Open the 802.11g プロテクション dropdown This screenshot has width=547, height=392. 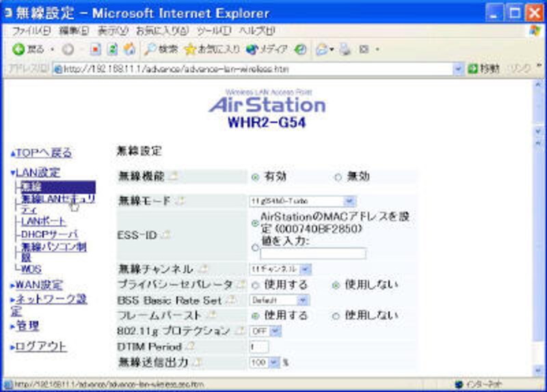(x=265, y=331)
